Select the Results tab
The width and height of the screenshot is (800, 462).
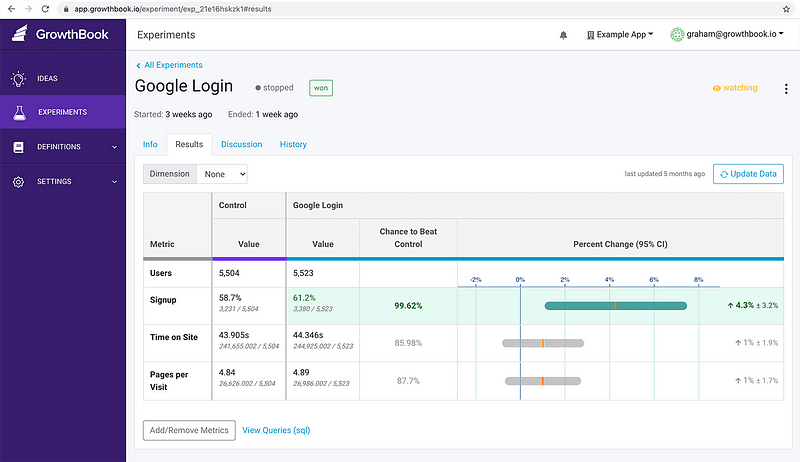pyautogui.click(x=189, y=144)
